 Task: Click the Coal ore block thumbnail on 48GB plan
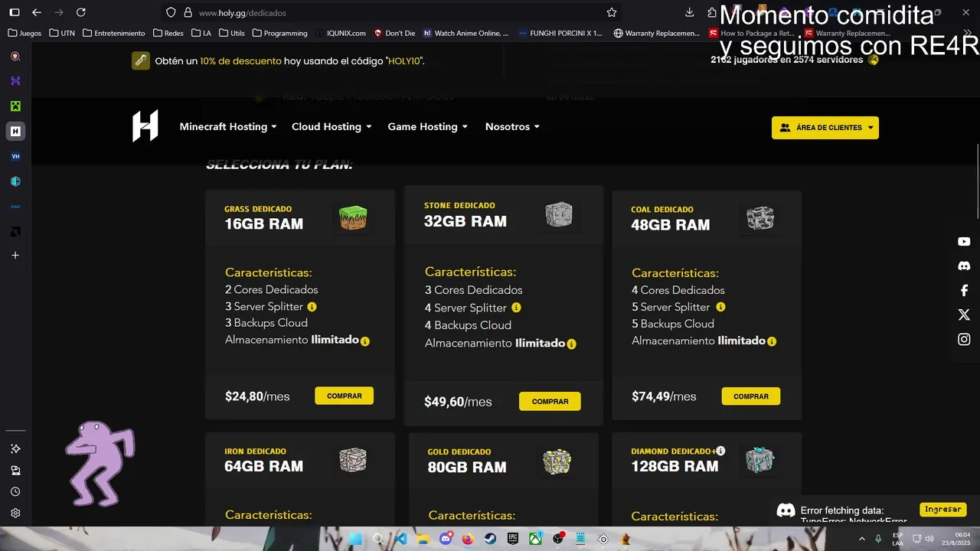point(760,218)
